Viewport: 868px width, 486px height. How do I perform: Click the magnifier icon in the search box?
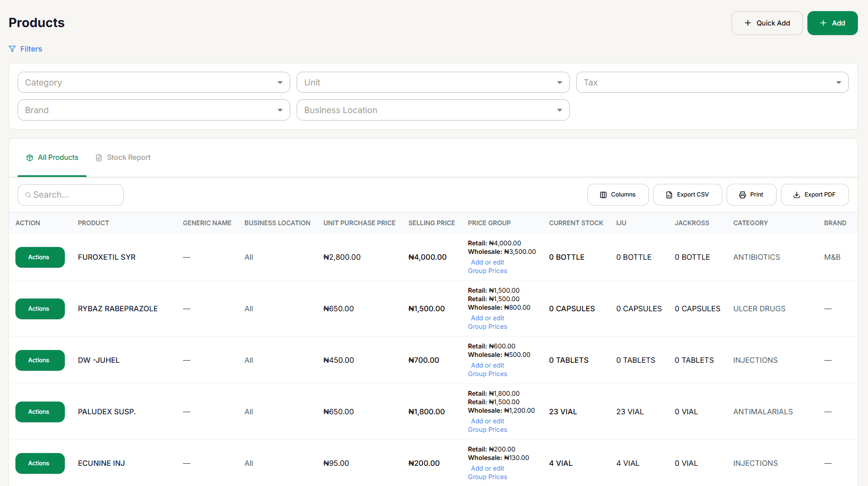pos(28,195)
